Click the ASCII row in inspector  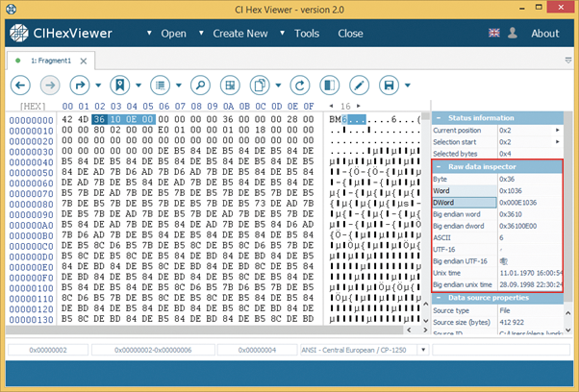click(497, 238)
